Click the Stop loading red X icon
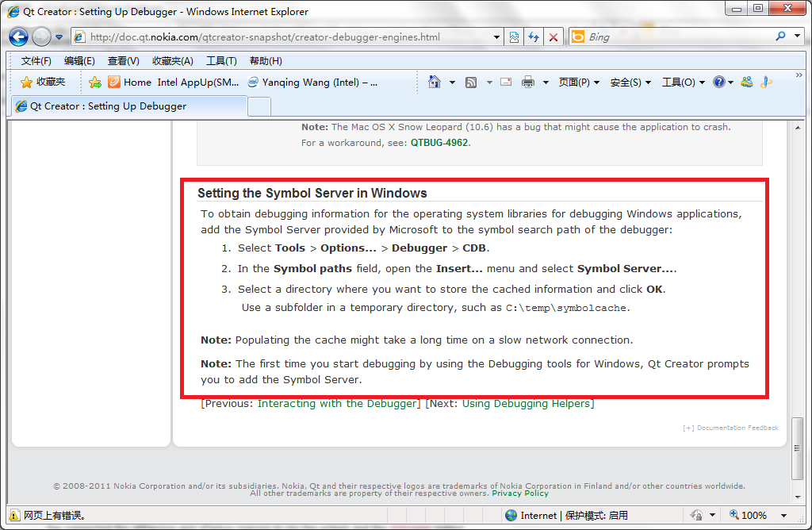This screenshot has height=530, width=812. coord(553,36)
